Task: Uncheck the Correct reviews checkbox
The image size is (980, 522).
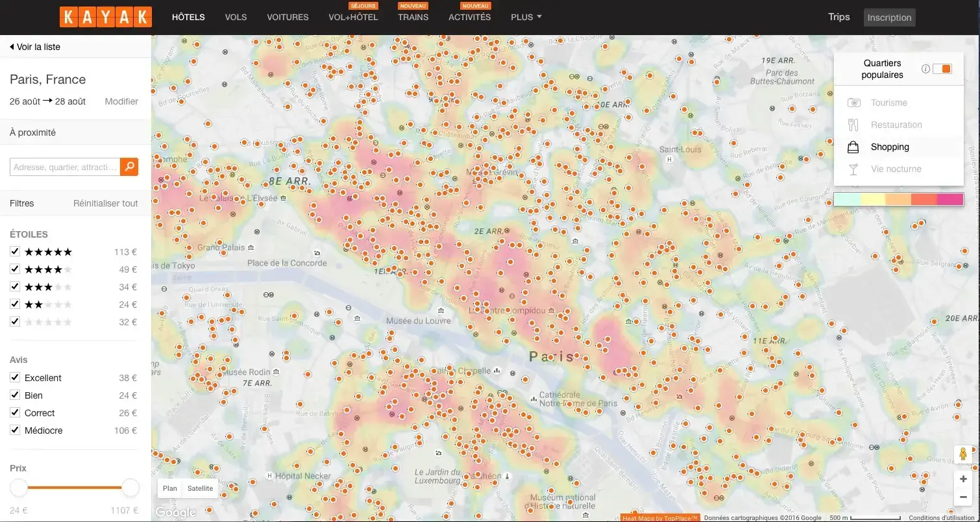Action: coord(15,412)
